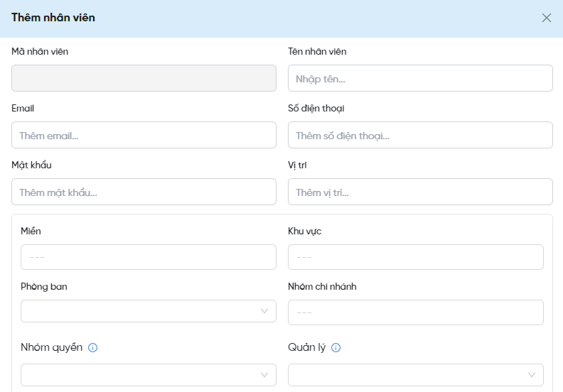The image size is (563, 392).
Task: Click the Phòng ban label text
Action: click(44, 287)
